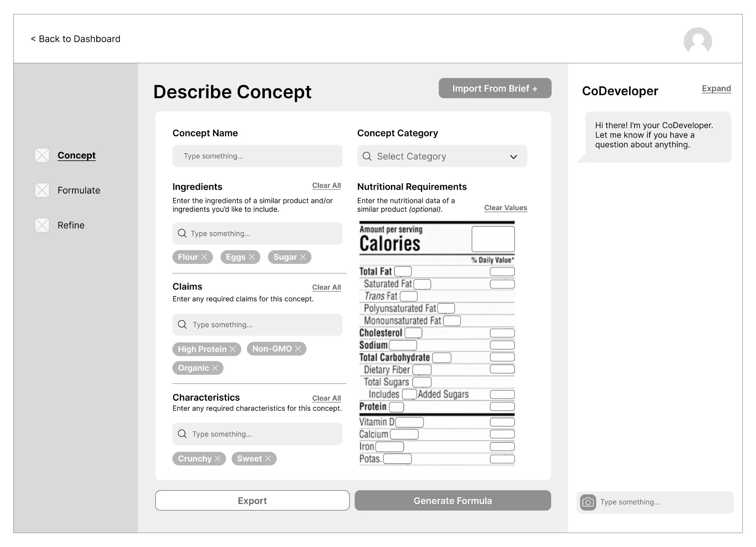Remove the Eggs ingredient chip
The height and width of the screenshot is (547, 756).
pyautogui.click(x=252, y=257)
